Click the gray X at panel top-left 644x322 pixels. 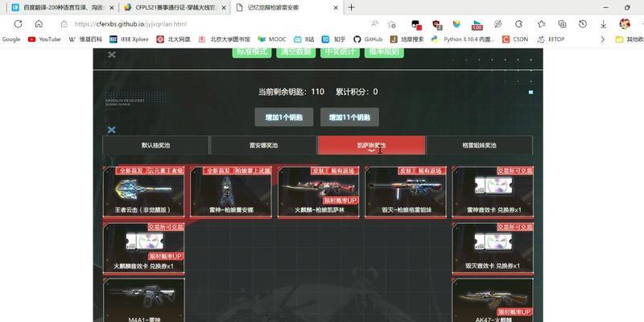pos(112,55)
